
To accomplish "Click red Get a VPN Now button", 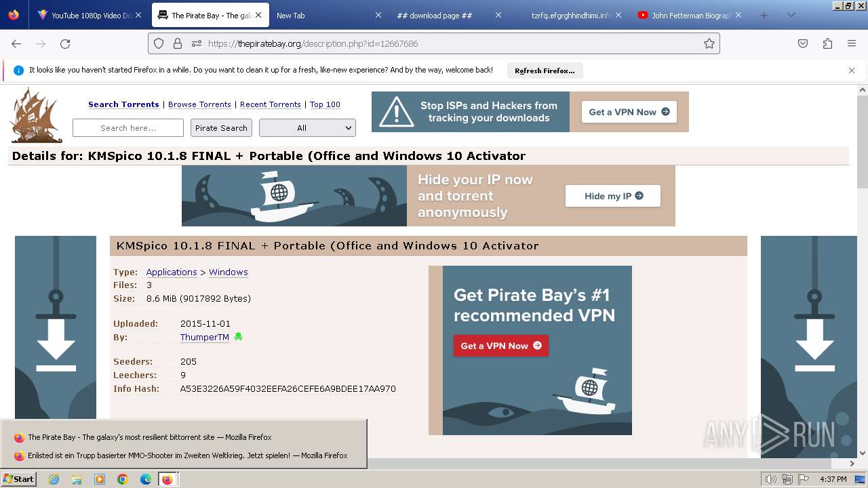I will pyautogui.click(x=501, y=346).
